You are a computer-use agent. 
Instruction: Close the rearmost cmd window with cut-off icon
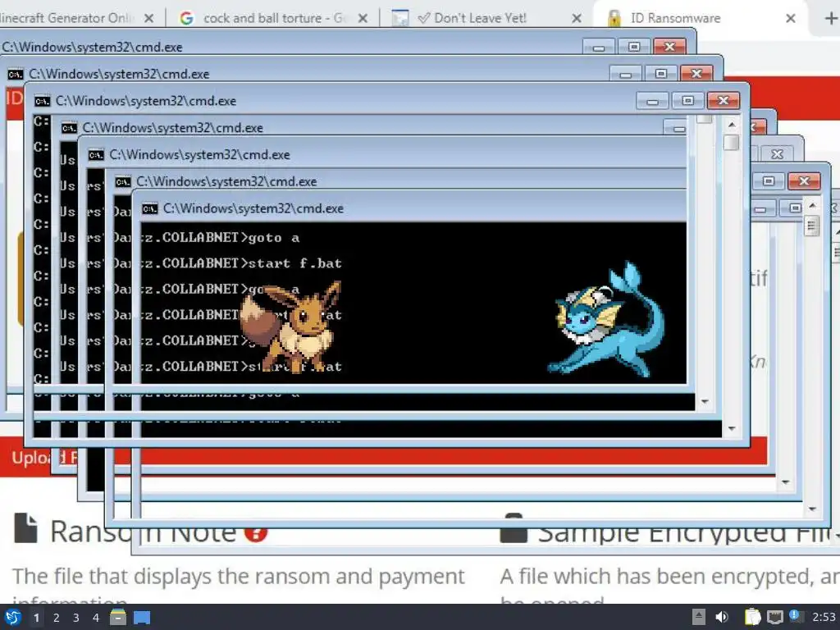pos(669,47)
